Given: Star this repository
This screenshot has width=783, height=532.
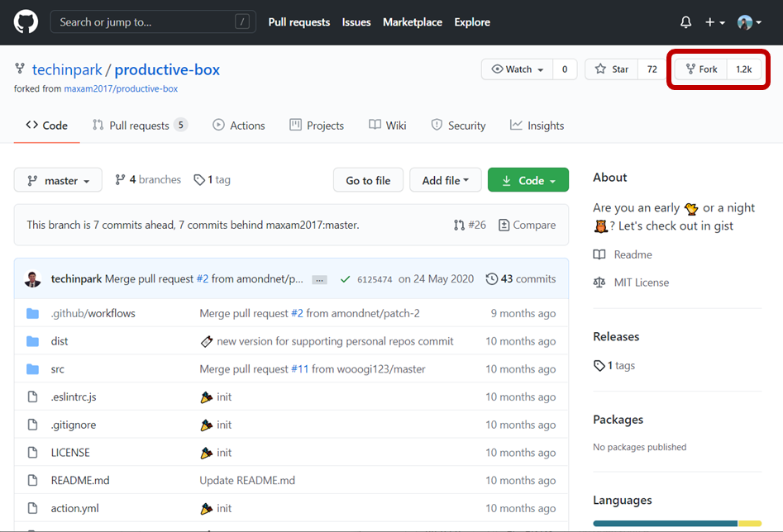Looking at the screenshot, I should (612, 69).
